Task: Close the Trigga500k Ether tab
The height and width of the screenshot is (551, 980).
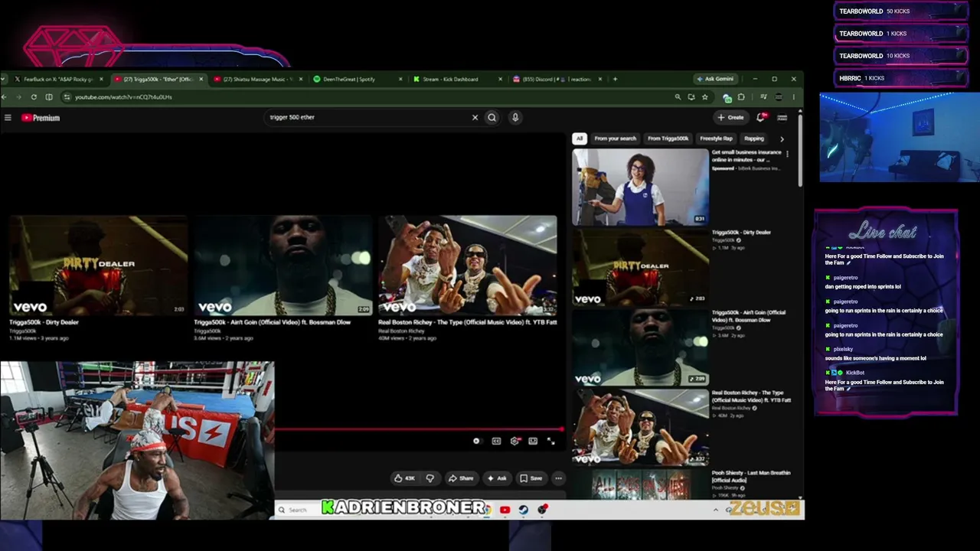Action: click(201, 79)
